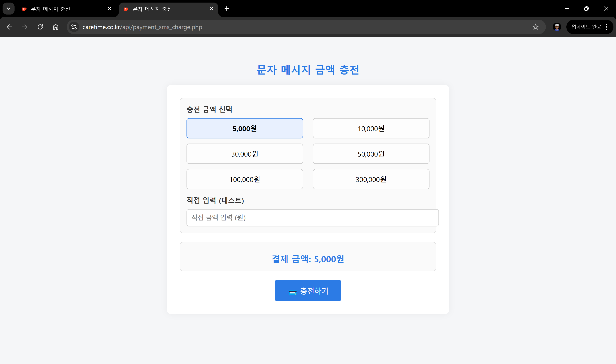
Task: Click the 직접 금액 입력 text field
Action: (312, 218)
